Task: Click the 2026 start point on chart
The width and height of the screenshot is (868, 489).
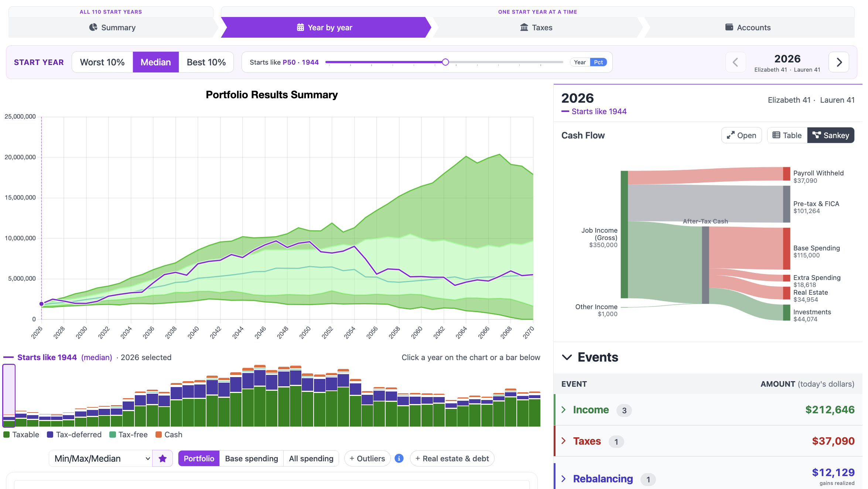Action: click(x=41, y=304)
